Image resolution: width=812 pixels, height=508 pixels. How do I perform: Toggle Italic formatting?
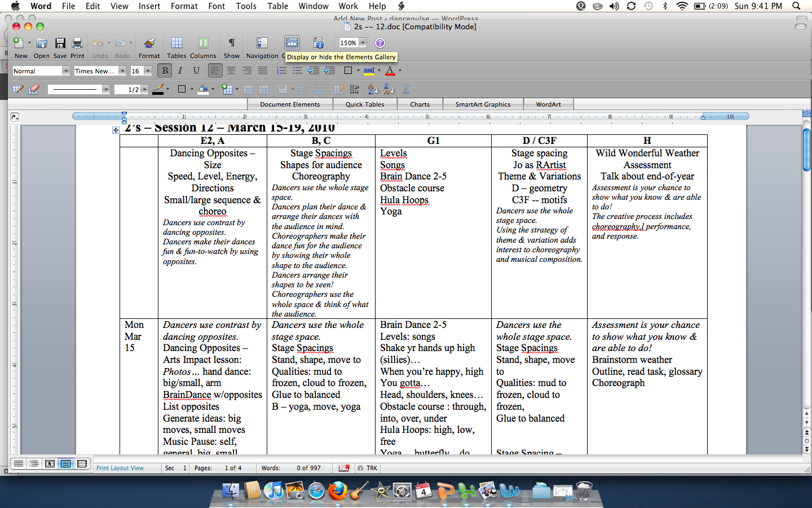[x=180, y=71]
